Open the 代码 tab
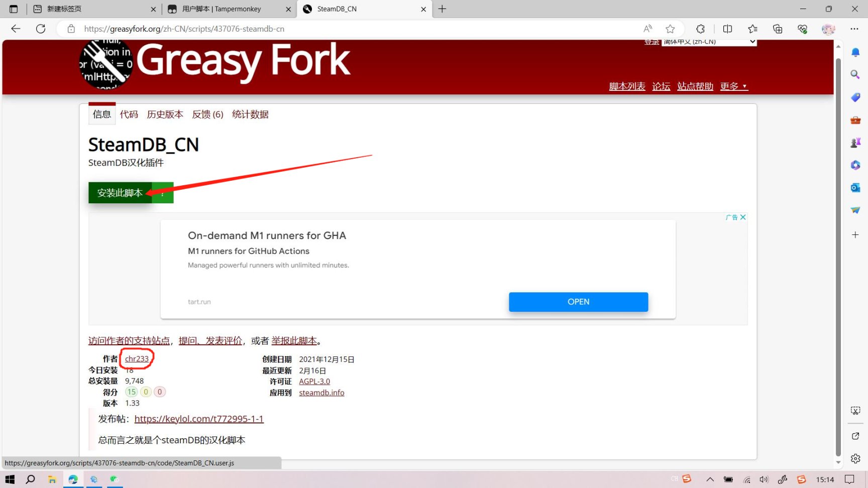Image resolution: width=868 pixels, height=488 pixels. (129, 114)
